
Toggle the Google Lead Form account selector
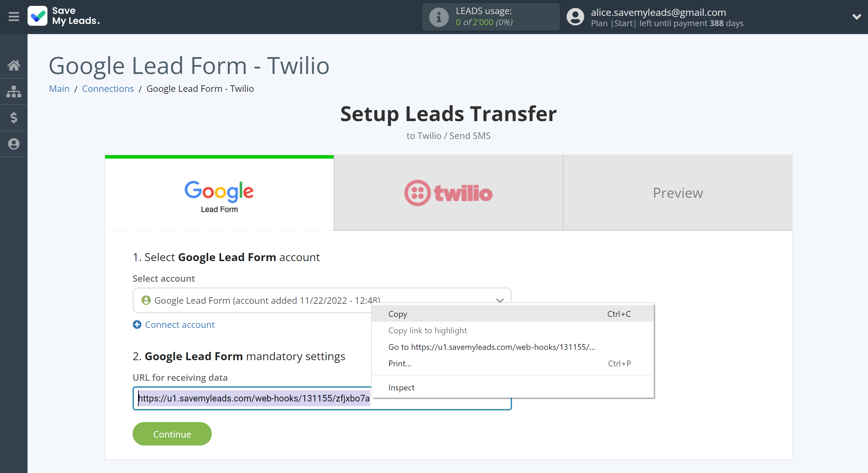pos(500,300)
